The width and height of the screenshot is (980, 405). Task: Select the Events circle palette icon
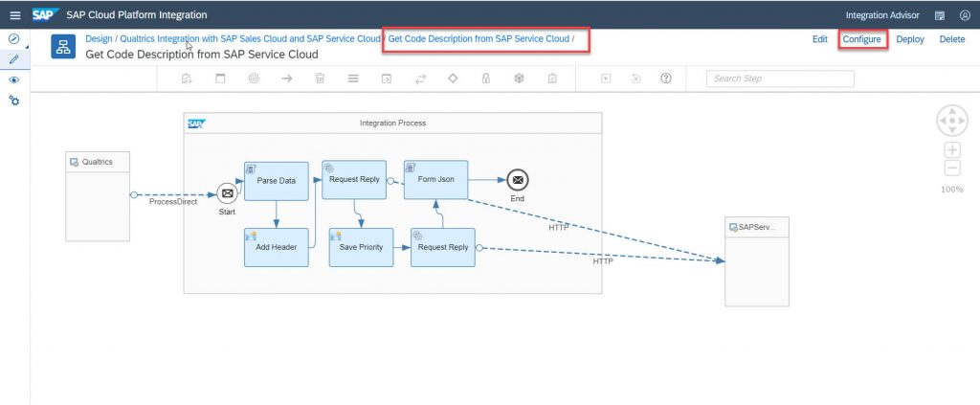click(x=253, y=79)
